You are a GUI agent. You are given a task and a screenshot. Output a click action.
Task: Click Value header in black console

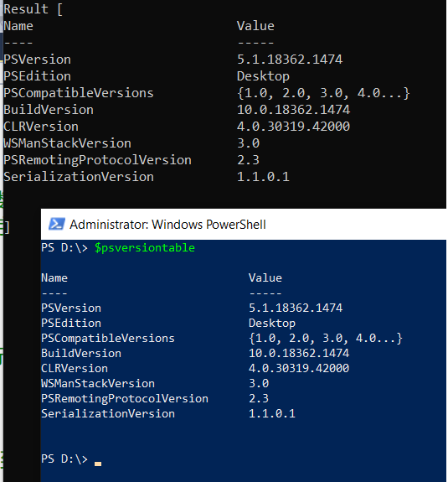(x=255, y=26)
